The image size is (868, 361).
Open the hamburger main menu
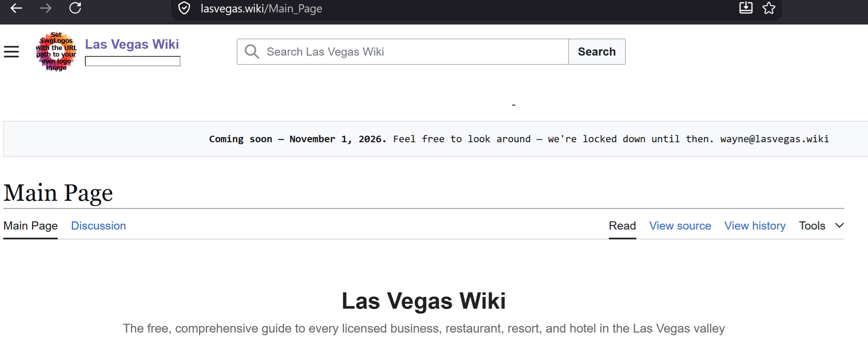tap(11, 52)
